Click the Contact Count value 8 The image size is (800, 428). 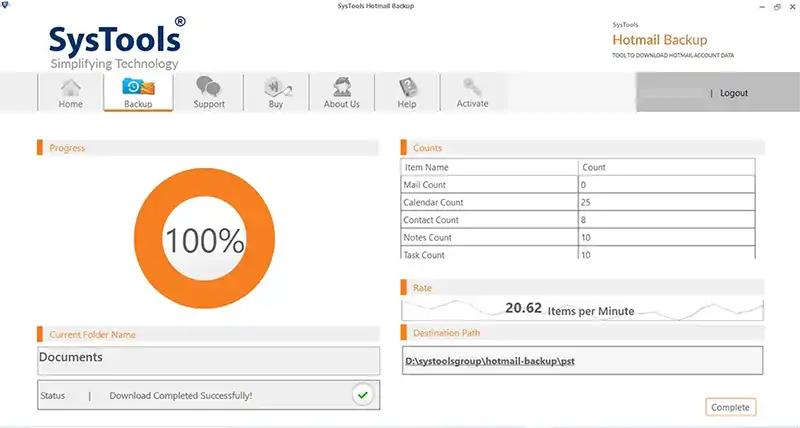583,220
